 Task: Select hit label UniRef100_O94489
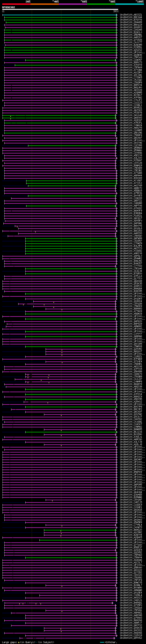tap(131, 22)
